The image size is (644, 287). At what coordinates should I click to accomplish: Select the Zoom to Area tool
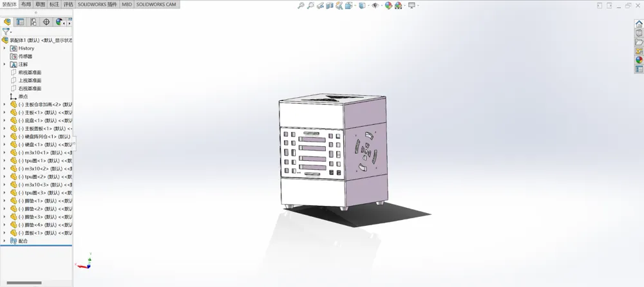[x=310, y=5]
